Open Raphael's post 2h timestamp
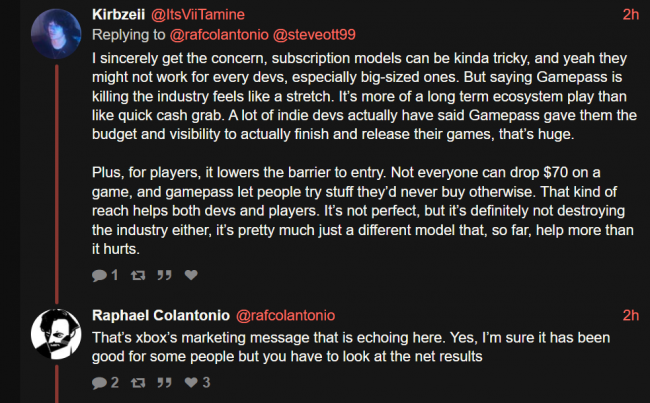 (x=630, y=314)
